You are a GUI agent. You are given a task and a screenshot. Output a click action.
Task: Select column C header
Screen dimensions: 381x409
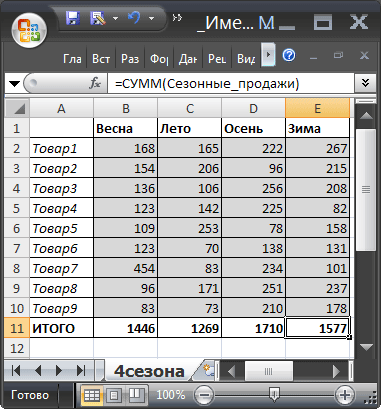[190, 108]
